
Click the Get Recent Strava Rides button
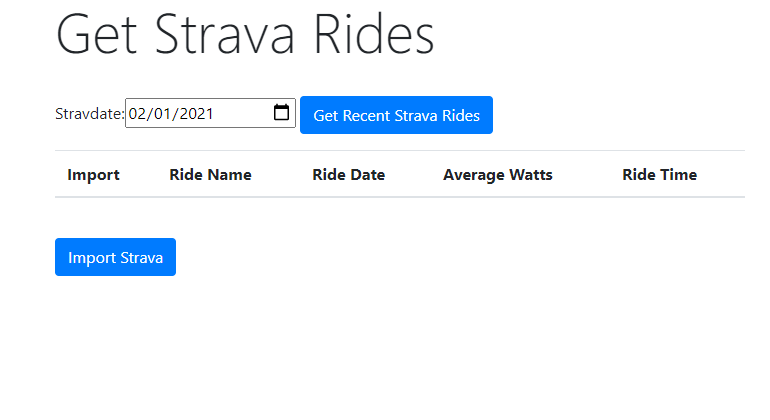396,115
